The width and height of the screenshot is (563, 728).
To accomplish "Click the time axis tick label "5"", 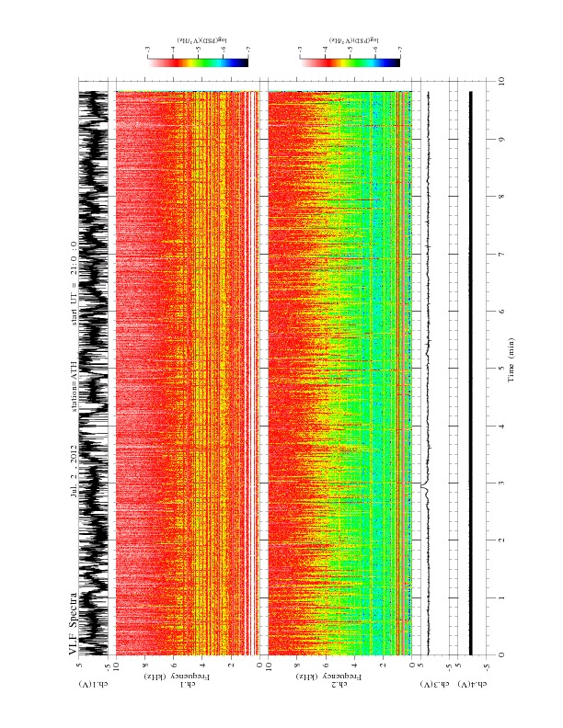I will (x=501, y=369).
